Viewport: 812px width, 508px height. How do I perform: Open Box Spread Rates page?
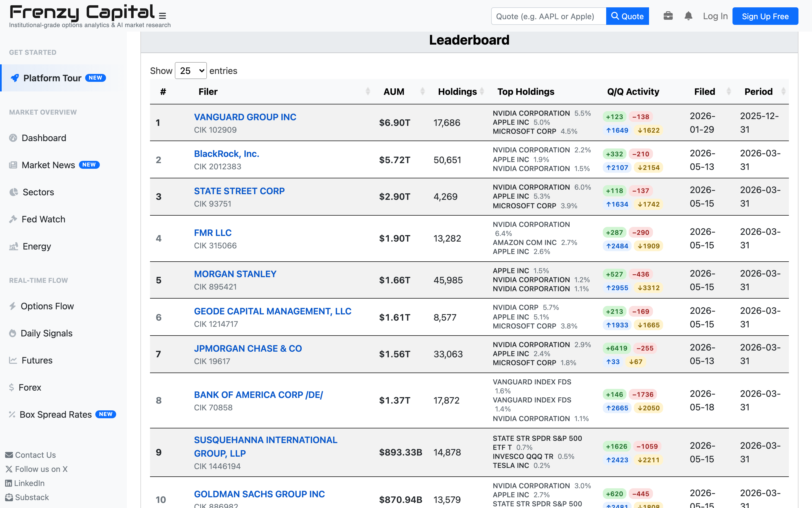[x=56, y=415]
